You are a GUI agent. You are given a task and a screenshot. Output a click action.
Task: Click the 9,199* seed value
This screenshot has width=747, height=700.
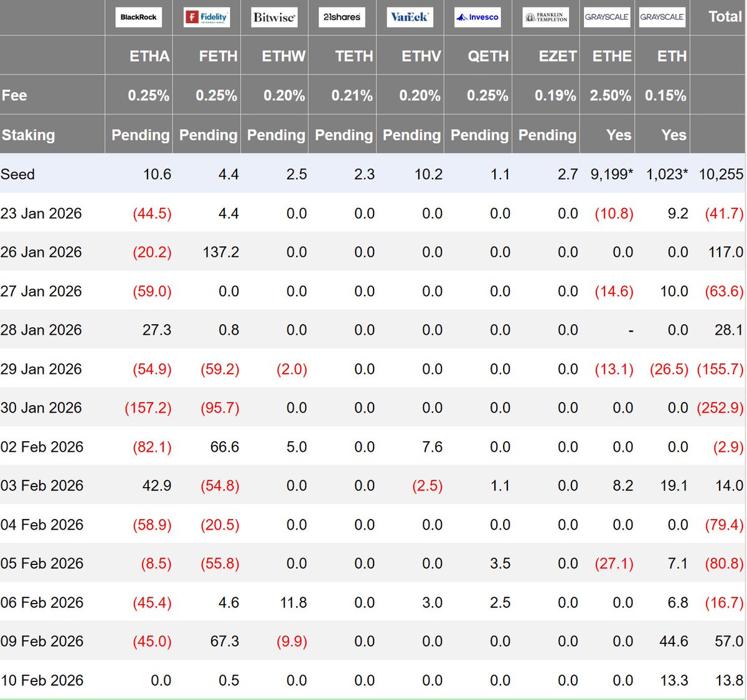point(611,174)
